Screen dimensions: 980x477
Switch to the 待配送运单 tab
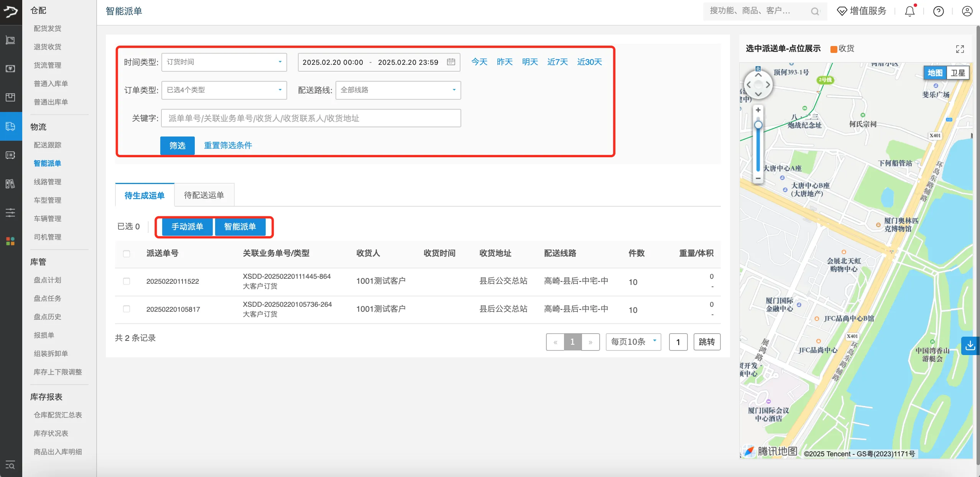[x=204, y=195]
